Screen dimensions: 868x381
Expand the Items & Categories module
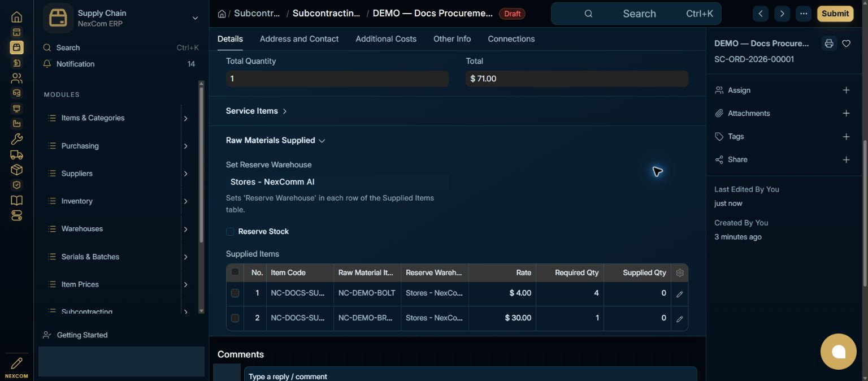[x=185, y=118]
